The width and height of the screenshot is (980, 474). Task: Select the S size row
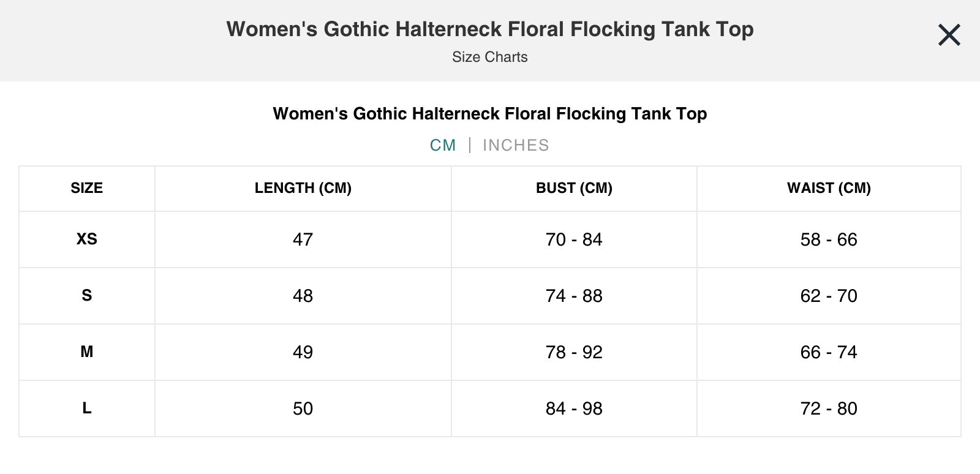[x=87, y=296]
